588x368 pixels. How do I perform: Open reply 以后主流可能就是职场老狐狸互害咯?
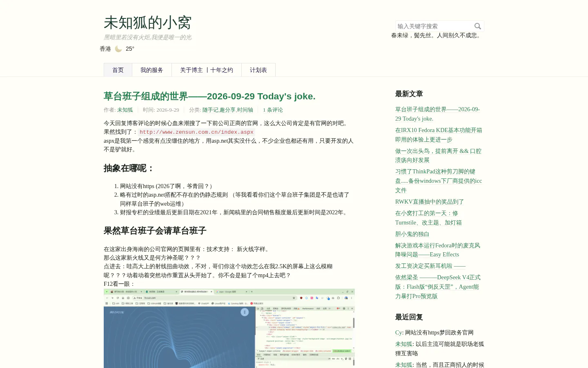[439, 348]
